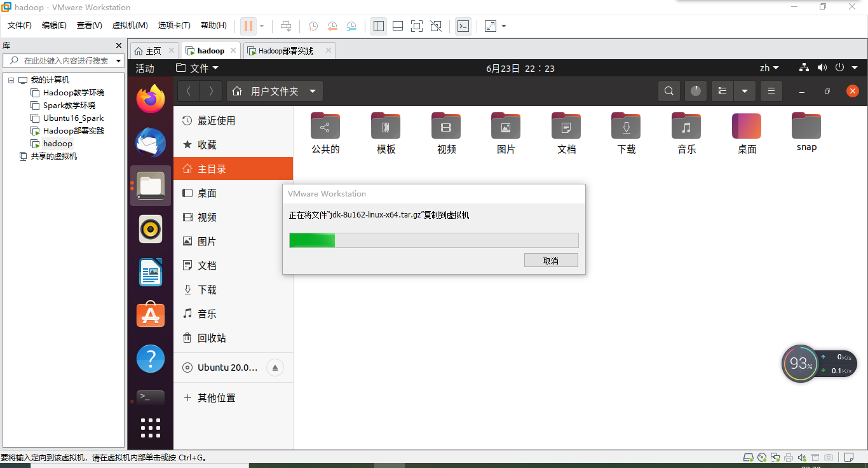Open the zh input language dropdown
Viewport: 868px width, 468px height.
pyautogui.click(x=770, y=68)
